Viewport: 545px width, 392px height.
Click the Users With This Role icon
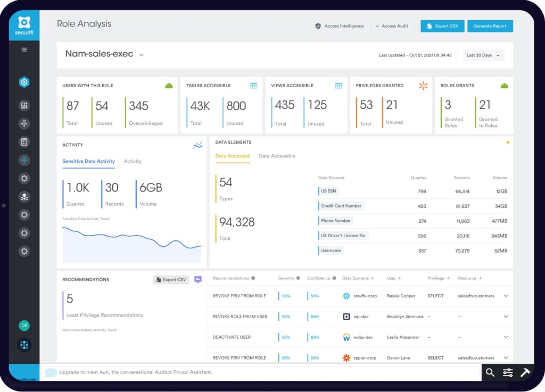(x=169, y=86)
